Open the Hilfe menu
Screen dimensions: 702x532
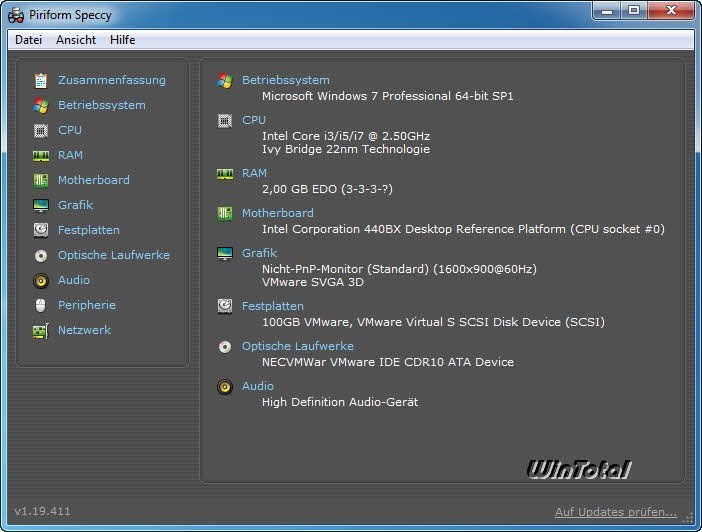coord(122,40)
